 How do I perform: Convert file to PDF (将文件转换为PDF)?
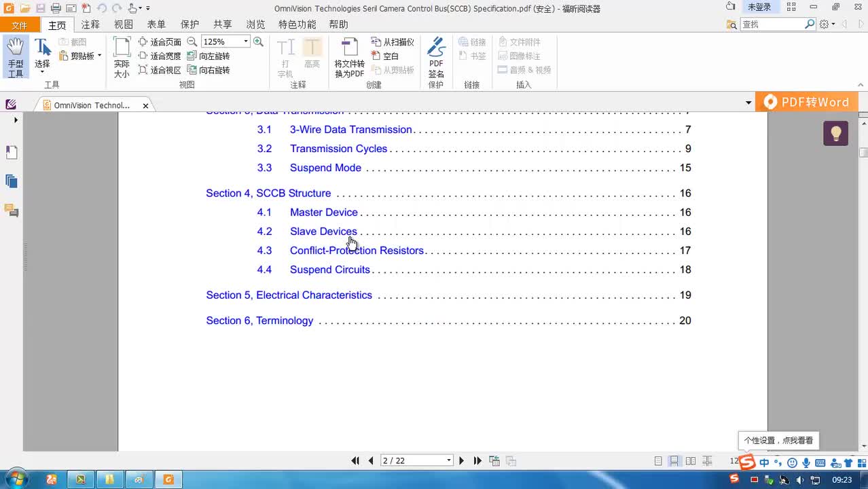point(349,58)
